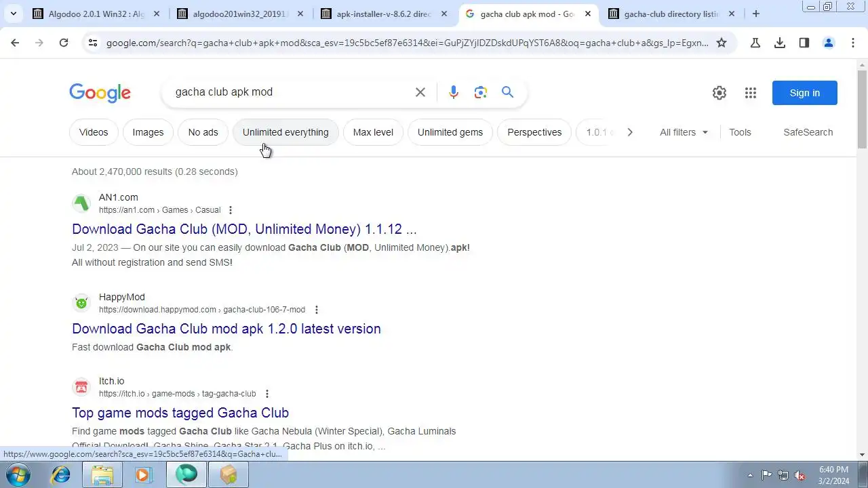Open Google quick settings gear
The height and width of the screenshot is (488, 868).
(x=719, y=93)
